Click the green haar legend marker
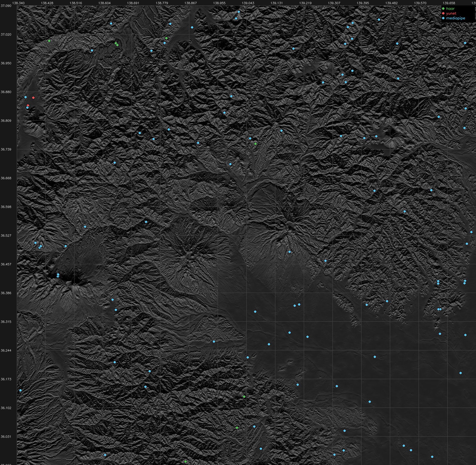476x465 pixels. click(443, 9)
